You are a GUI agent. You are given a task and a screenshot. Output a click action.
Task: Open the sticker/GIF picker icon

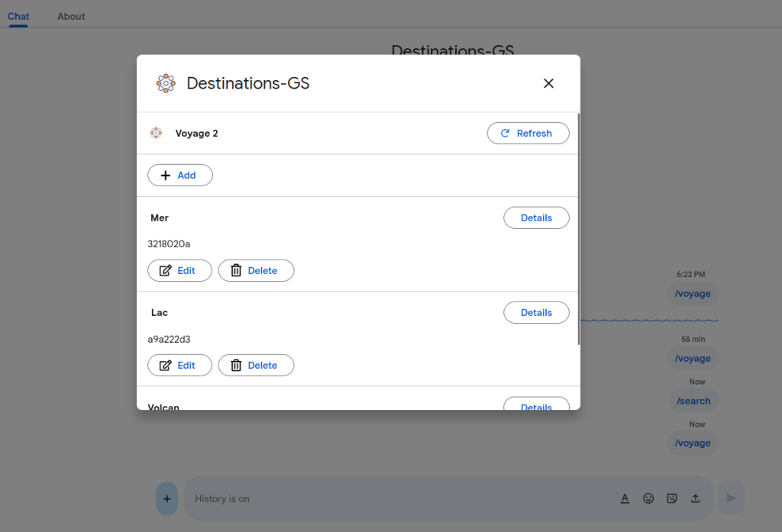point(672,498)
